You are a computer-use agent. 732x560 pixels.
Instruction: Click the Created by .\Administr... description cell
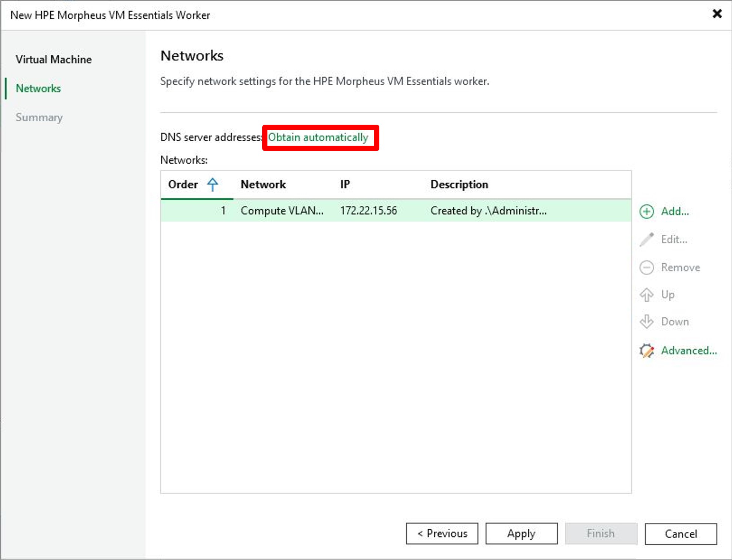pyautogui.click(x=489, y=211)
